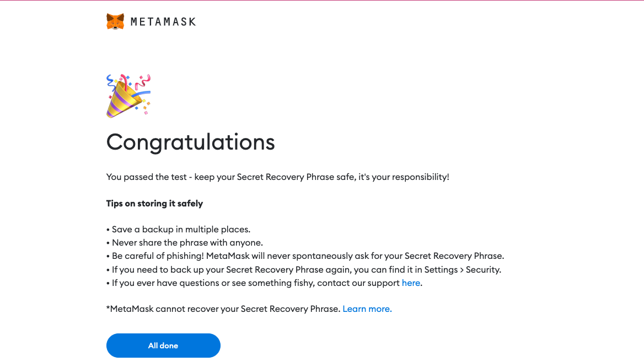Image resolution: width=644 pixels, height=361 pixels.
Task: Click the Congratulations heading
Action: 190,142
